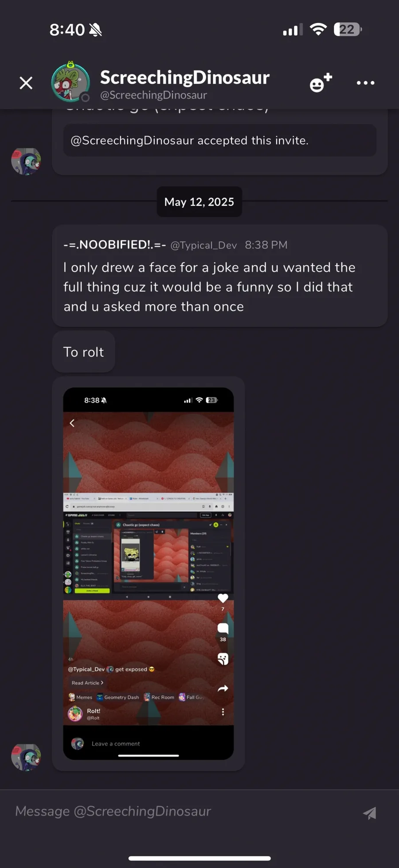Open ScreechingDinosaur's profile avatar in header
399x868 pixels.
70,82
